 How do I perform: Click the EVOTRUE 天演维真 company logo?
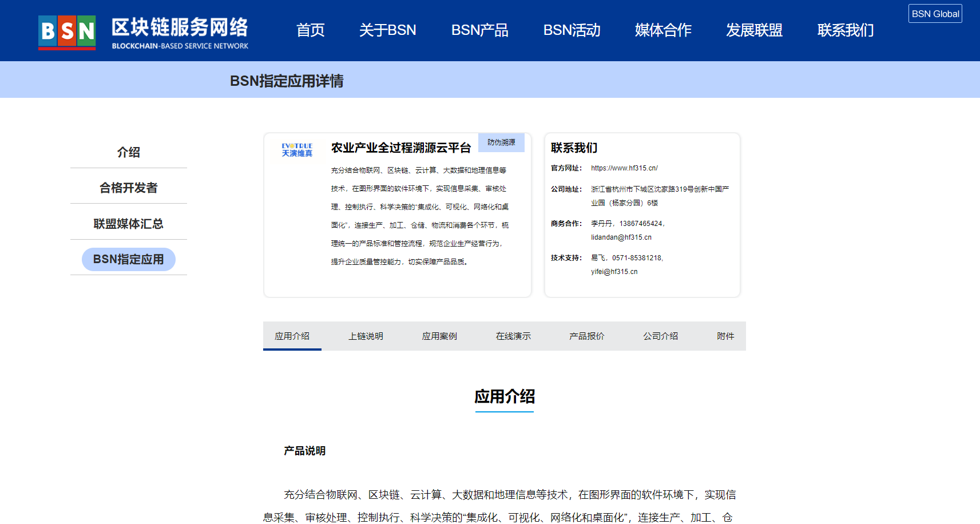click(x=297, y=150)
